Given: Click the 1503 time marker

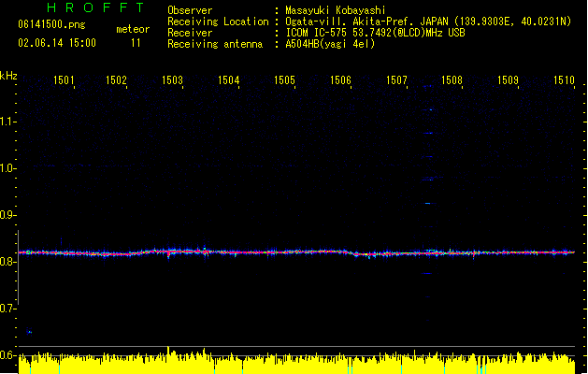Looking at the screenshot, I should click(x=172, y=80).
